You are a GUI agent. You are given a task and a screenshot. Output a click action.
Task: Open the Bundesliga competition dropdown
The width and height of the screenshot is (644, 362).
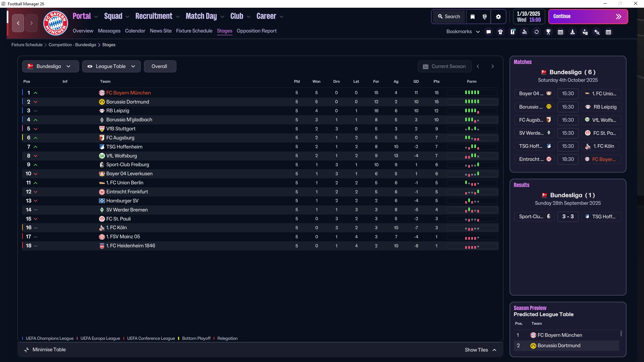(50, 66)
